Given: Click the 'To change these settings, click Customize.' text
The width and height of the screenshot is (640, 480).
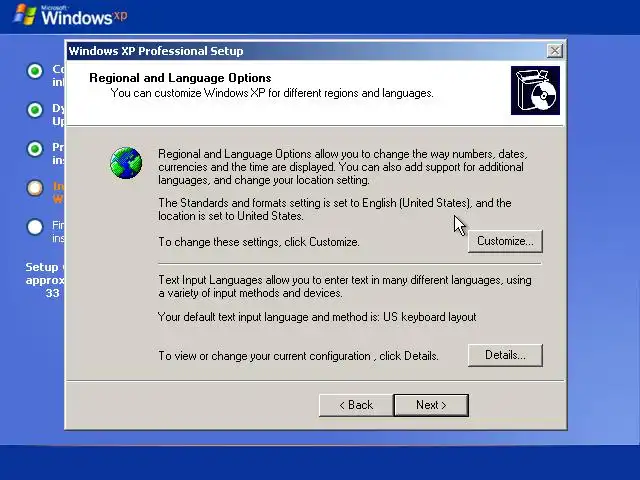Looking at the screenshot, I should click(259, 242).
